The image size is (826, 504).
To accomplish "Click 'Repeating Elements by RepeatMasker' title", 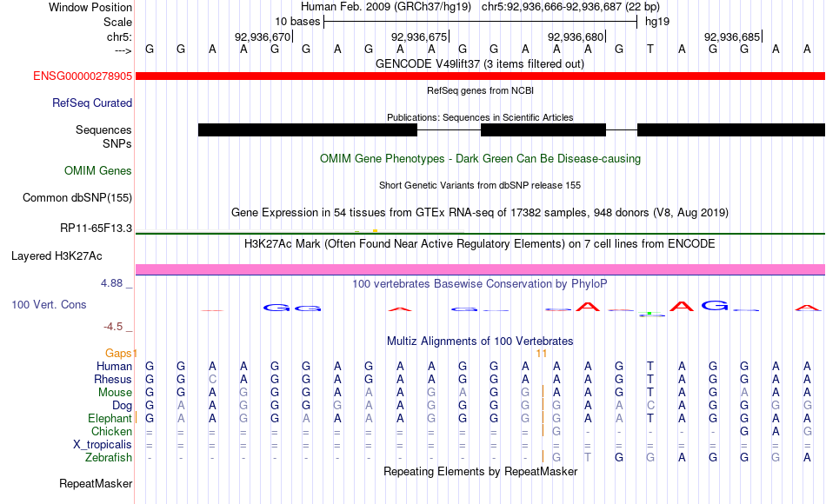I will tap(480, 472).
